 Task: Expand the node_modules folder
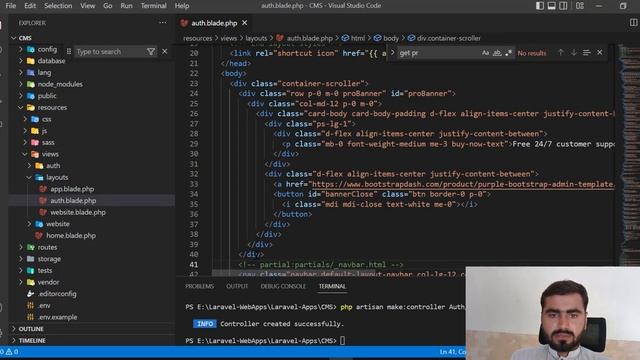[x=60, y=84]
